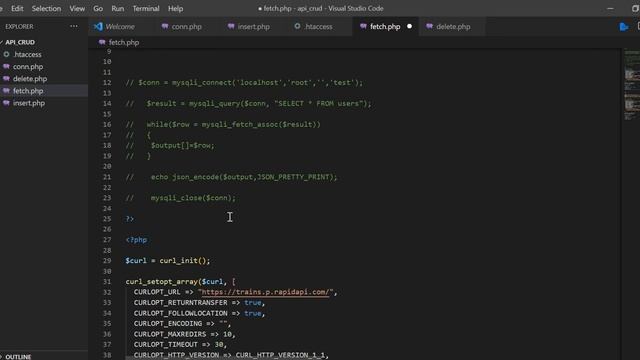This screenshot has width=640, height=360.
Task: Click the commented mysqli_connect line
Action: click(x=244, y=82)
